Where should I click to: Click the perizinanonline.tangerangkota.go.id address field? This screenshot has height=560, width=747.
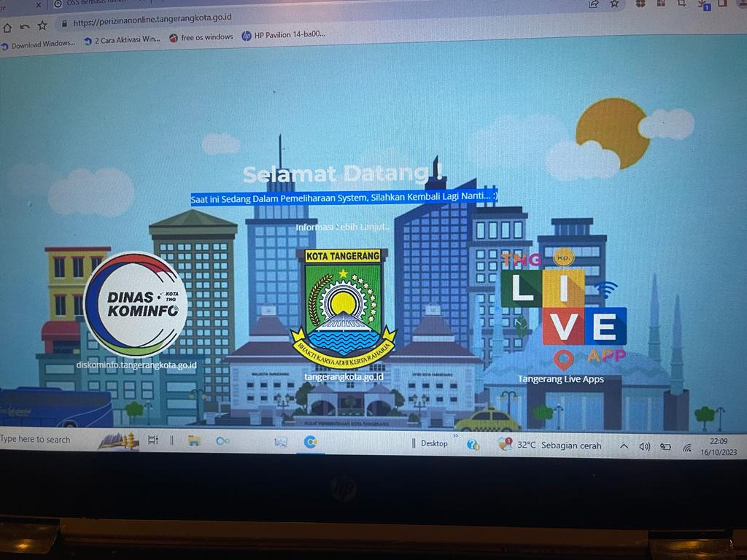152,20
